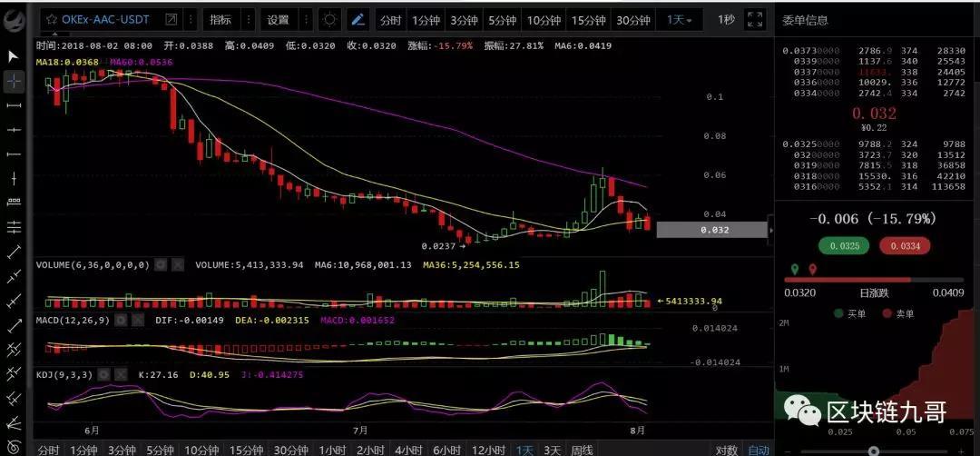Open MACD indicator settings gear
Image resolution: width=980 pixels, height=456 pixels.
(x=121, y=321)
